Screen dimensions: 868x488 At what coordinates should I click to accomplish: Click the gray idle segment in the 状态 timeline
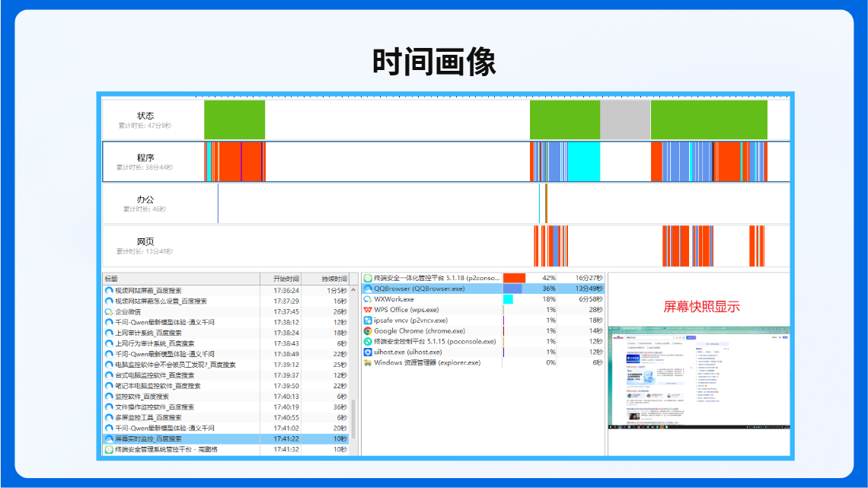[625, 120]
